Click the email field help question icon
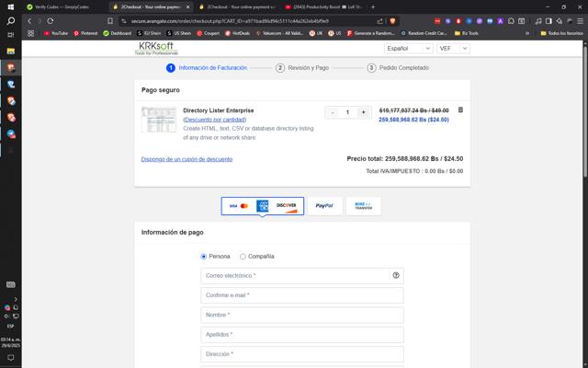Viewport: 588px width, 368px height. (x=396, y=275)
